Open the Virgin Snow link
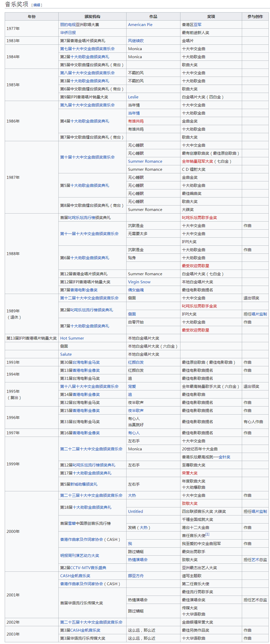The image size is (270, 644). [x=139, y=282]
